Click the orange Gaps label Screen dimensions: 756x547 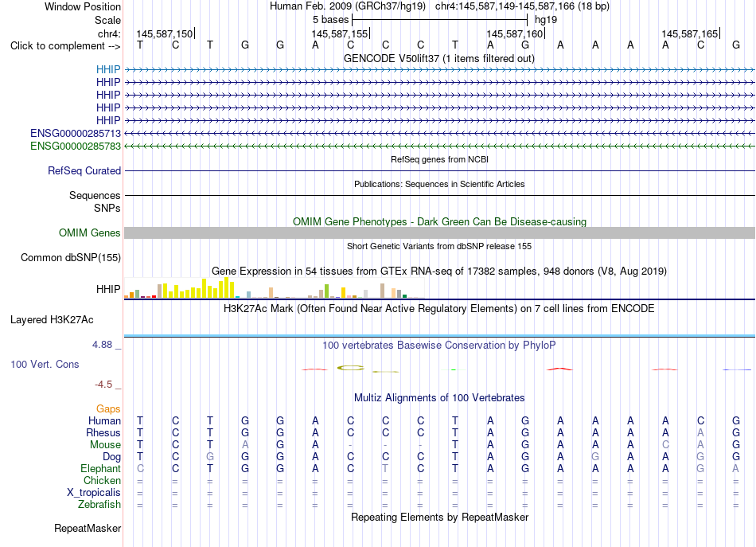[108, 409]
